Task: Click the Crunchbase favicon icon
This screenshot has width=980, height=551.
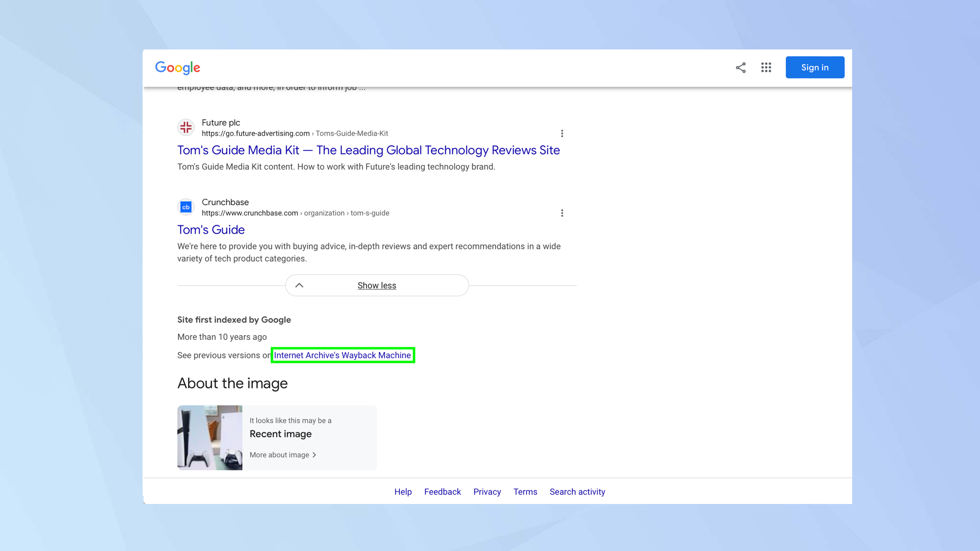Action: pyautogui.click(x=186, y=207)
